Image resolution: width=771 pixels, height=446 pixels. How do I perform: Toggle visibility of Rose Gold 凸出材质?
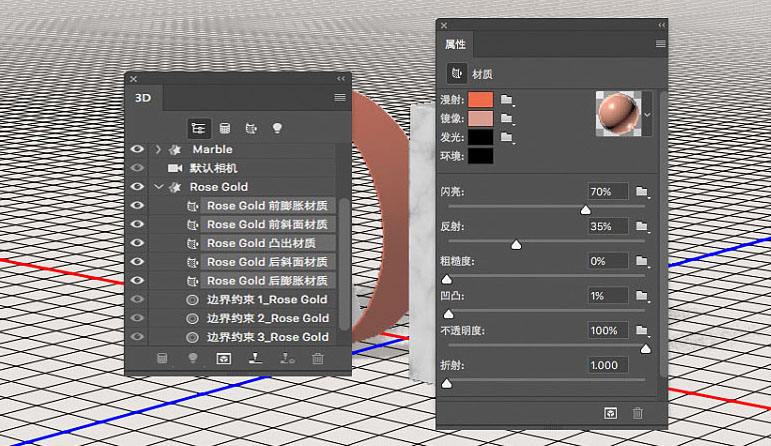pos(137,242)
